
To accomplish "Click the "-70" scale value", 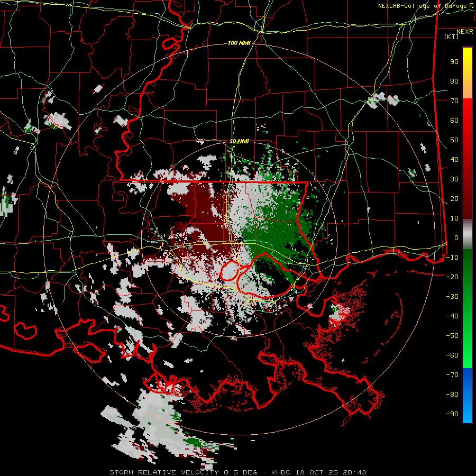I will point(452,374).
